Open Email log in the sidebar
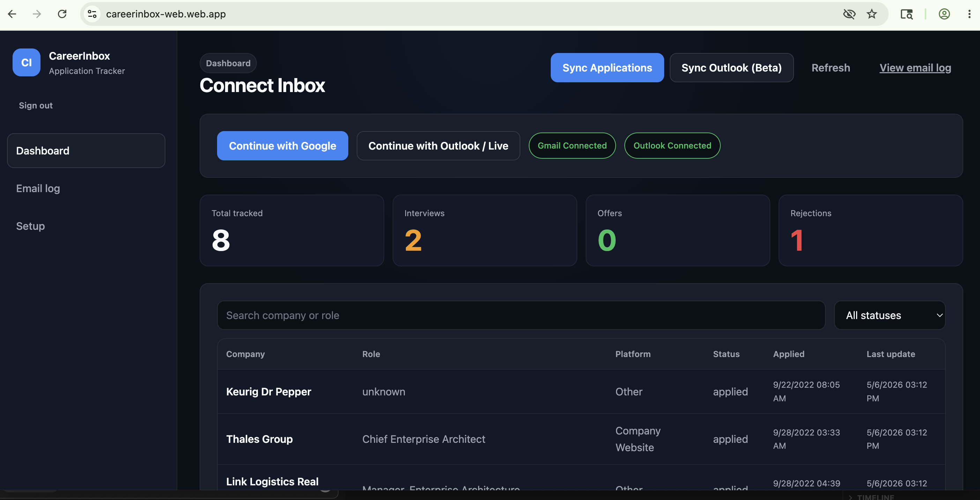The height and width of the screenshot is (500, 980). pyautogui.click(x=38, y=188)
